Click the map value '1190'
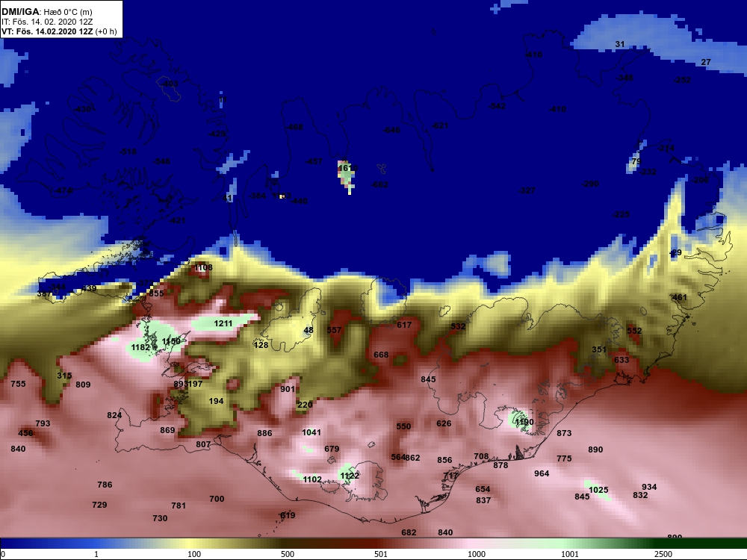Viewport: 747px width, 560px height. (x=524, y=422)
